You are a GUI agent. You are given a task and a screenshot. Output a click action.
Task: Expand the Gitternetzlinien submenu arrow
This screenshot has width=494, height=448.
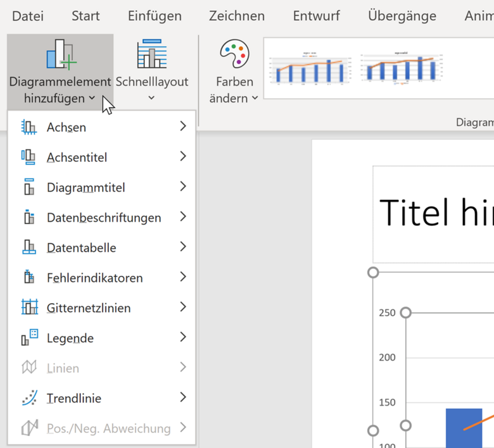[x=183, y=307]
